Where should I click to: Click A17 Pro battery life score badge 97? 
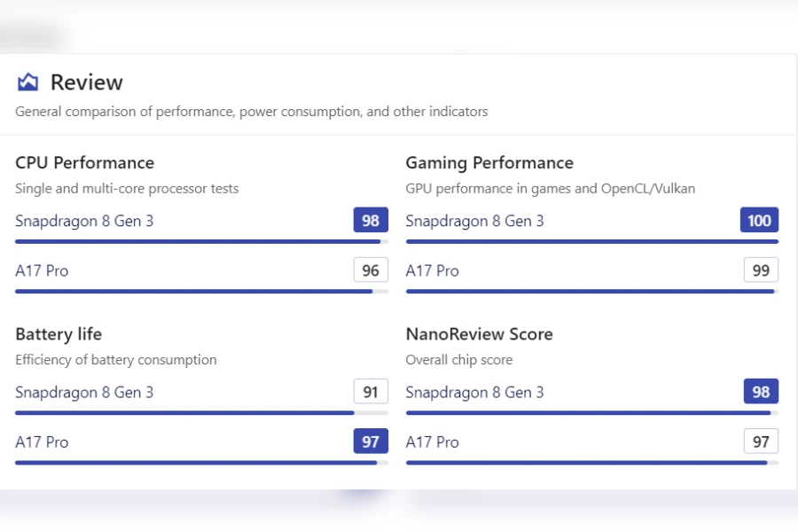pyautogui.click(x=371, y=442)
